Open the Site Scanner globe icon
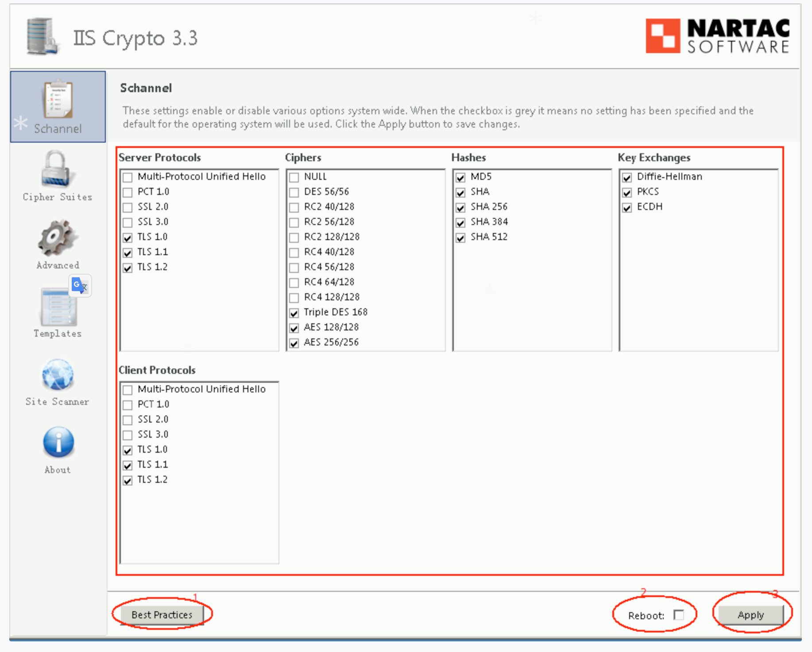812x652 pixels. (x=58, y=375)
